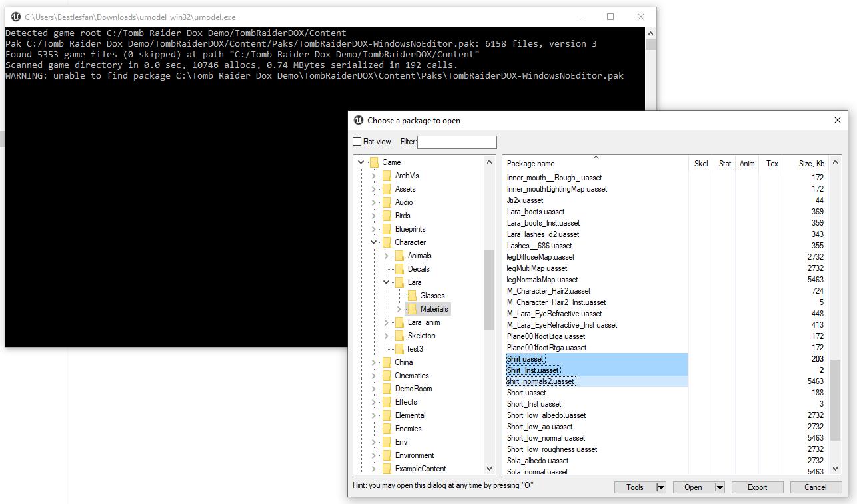Screen dimensions: 857x504
Task: Click the umodel icon in dialog title bar
Action: (x=359, y=121)
